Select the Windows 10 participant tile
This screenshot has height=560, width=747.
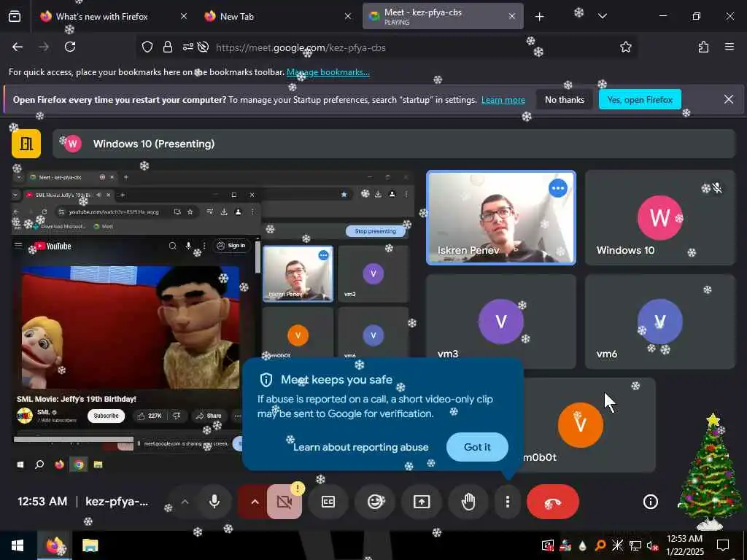tap(660, 217)
